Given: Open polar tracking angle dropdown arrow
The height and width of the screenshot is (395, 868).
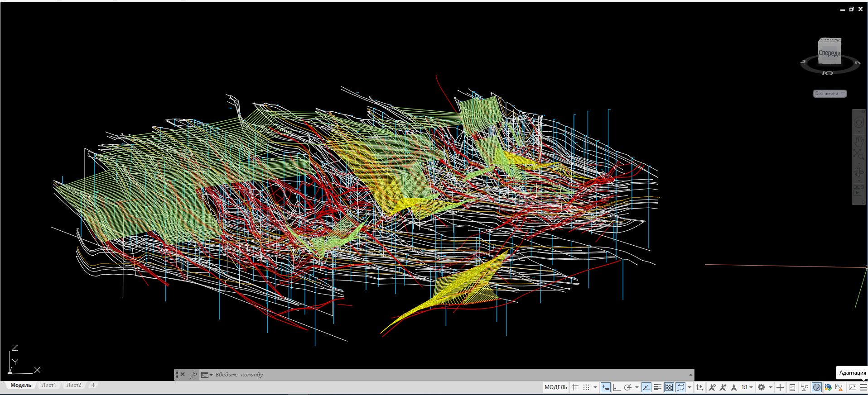Looking at the screenshot, I should pos(637,387).
